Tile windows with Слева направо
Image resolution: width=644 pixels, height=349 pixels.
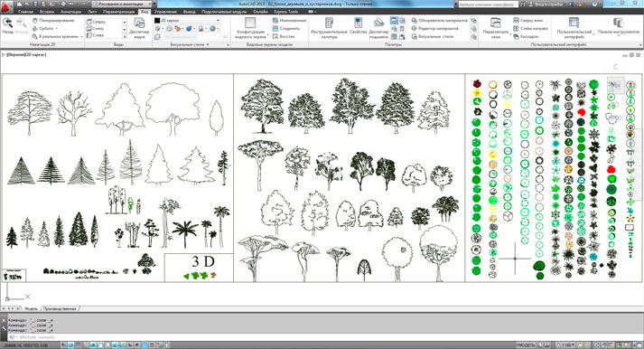(x=530, y=28)
